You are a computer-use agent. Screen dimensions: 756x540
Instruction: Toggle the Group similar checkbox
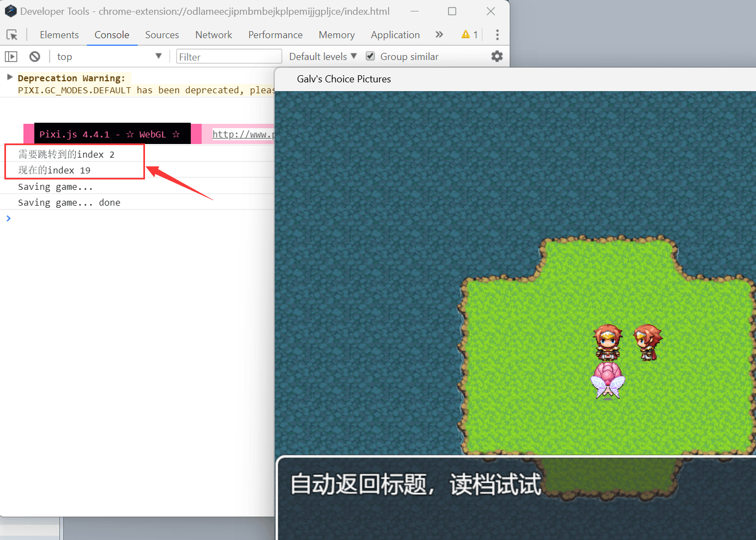tap(371, 56)
